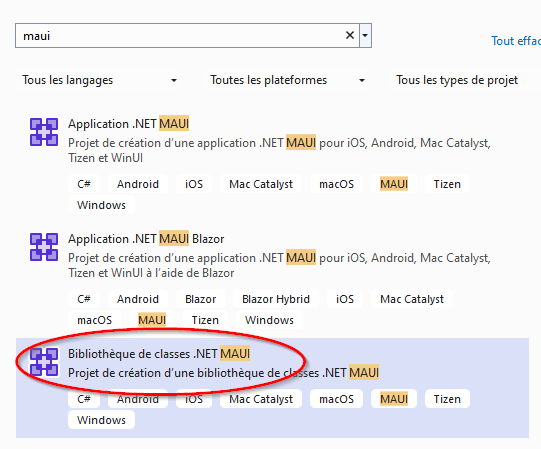Click Tizen tag under Application .NET MAUI
This screenshot has width=541, height=449.
click(447, 184)
